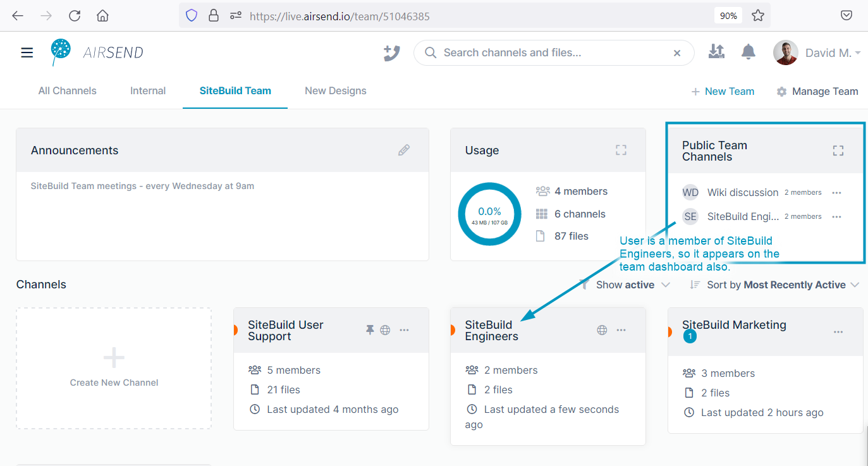Screen dimensions: 868x466
Task: Click the 4 members usage stat
Action: click(572, 191)
